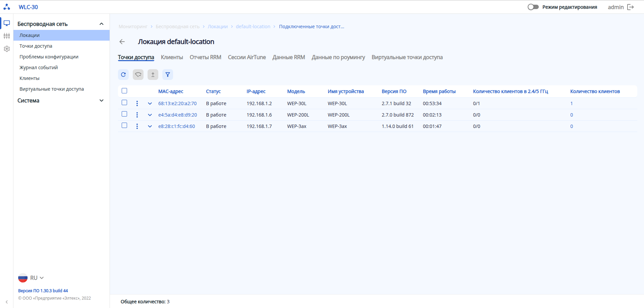This screenshot has height=308, width=644.
Task: Click the upload arrow toolbar icon
Action: (153, 75)
